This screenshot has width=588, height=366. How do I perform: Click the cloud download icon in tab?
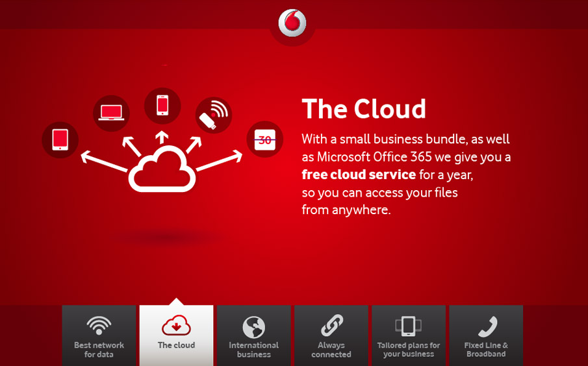coord(176,326)
